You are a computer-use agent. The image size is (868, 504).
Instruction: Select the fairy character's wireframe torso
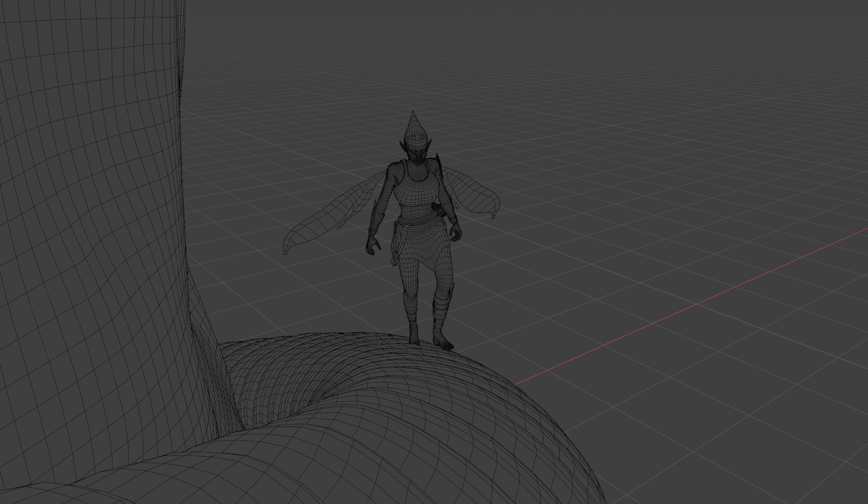click(417, 189)
